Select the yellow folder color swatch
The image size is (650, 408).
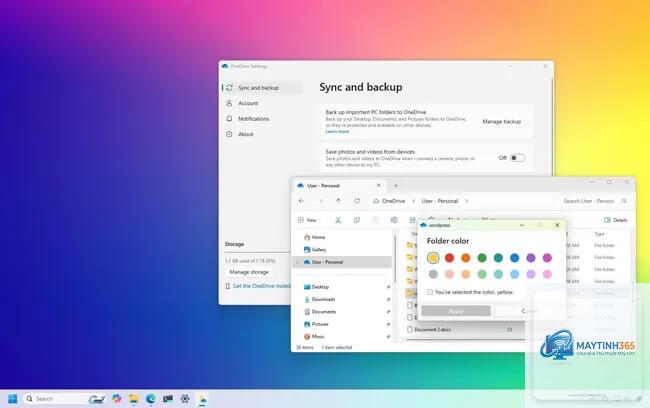tap(433, 258)
